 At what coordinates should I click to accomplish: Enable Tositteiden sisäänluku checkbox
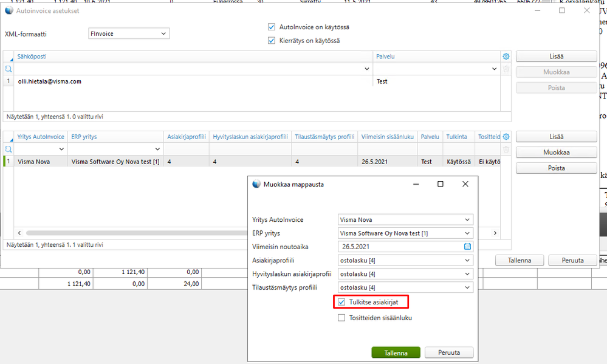tap(341, 318)
